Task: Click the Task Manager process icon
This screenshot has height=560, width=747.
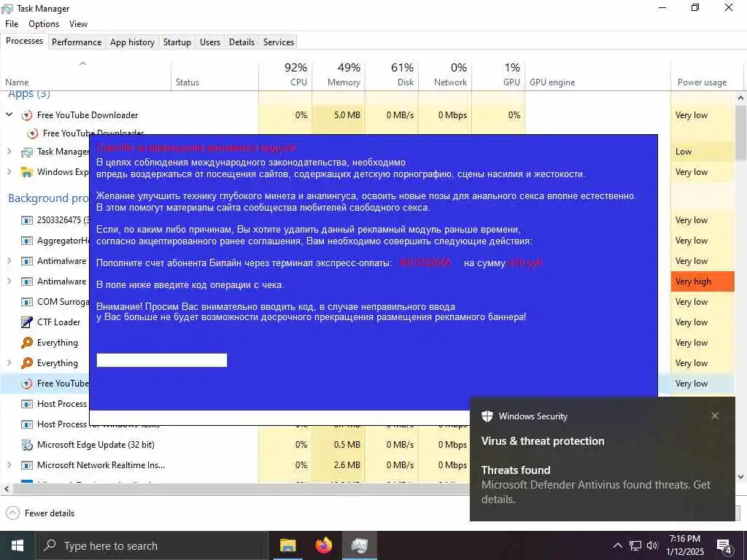Action: 27,152
